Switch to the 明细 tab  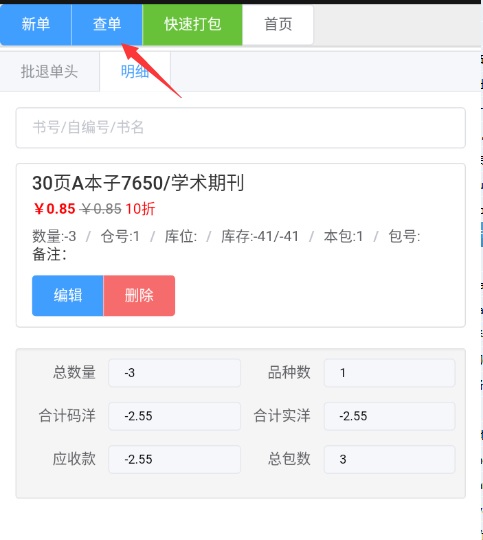point(135,72)
